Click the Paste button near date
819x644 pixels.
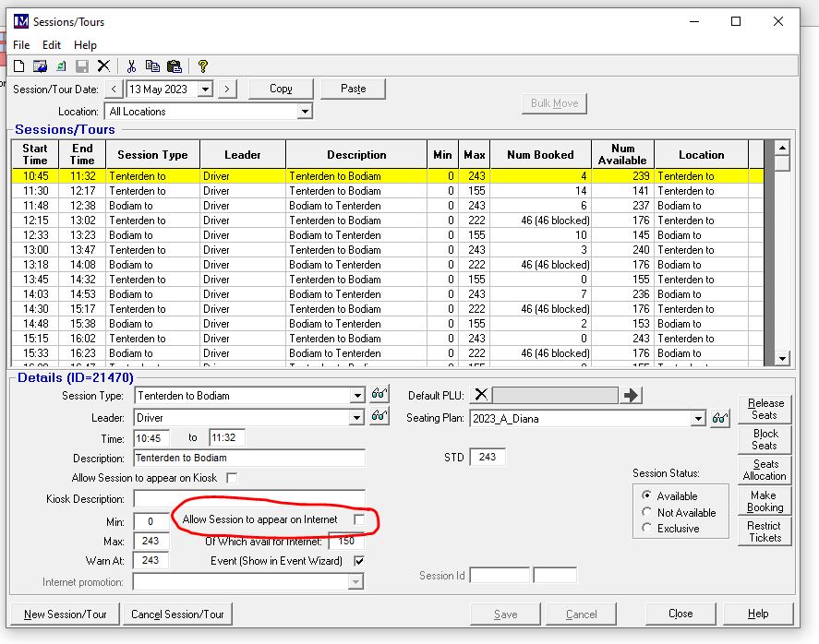click(353, 89)
